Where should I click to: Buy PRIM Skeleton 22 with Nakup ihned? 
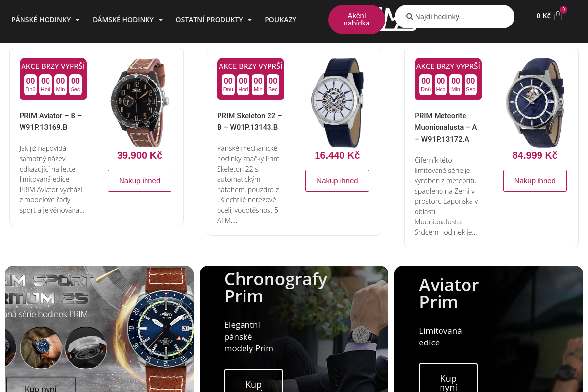pos(337,180)
